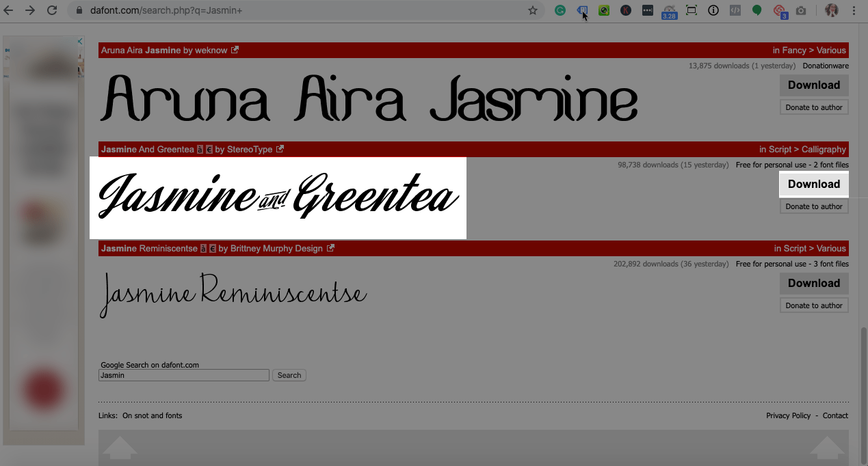Click the Aruna Aira Jasmine font preview

(369, 98)
